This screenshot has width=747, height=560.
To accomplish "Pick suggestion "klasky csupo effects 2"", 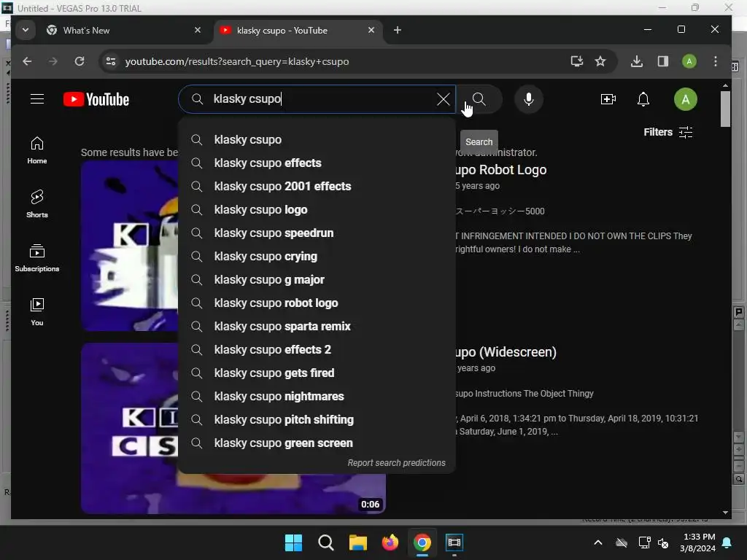I will coord(317,349).
